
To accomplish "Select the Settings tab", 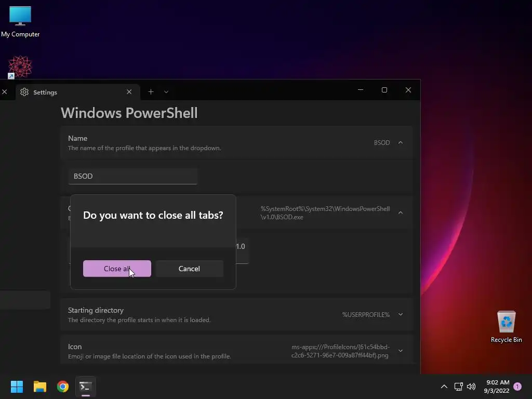I will [x=78, y=92].
